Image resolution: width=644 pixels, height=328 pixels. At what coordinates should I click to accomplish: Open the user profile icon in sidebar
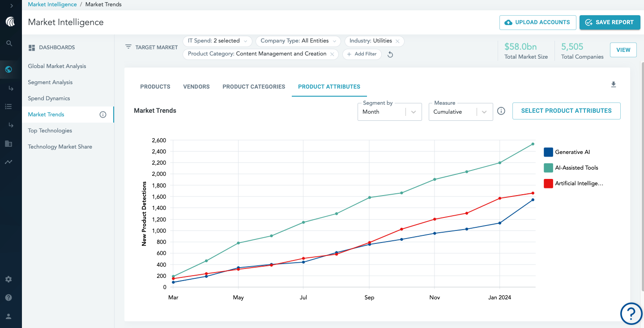pyautogui.click(x=9, y=316)
